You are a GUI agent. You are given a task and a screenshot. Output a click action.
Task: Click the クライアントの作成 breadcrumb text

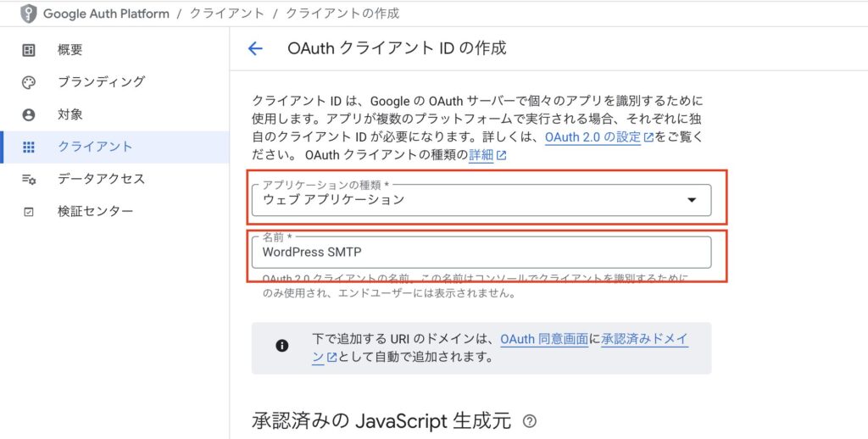pos(342,14)
